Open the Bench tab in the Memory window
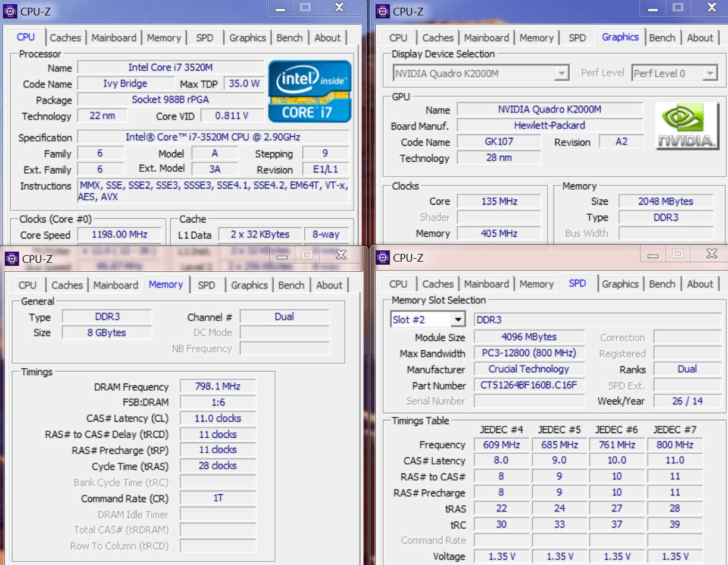 point(291,285)
